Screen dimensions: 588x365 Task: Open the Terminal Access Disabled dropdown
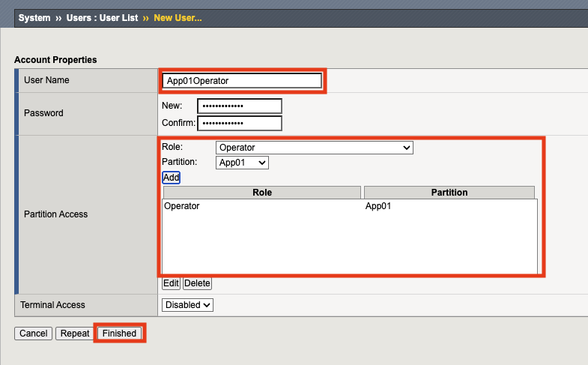tap(187, 305)
